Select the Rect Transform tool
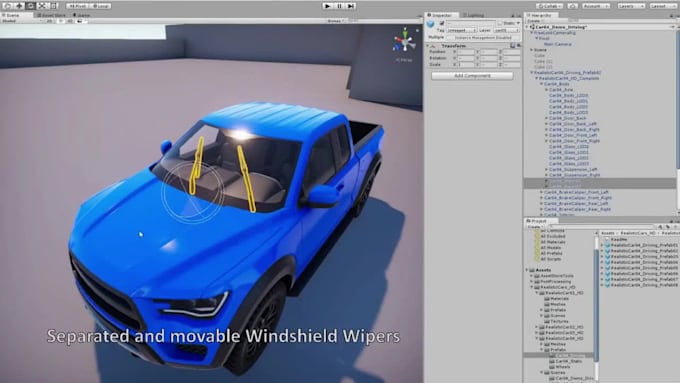The width and height of the screenshot is (680, 383). point(53,6)
